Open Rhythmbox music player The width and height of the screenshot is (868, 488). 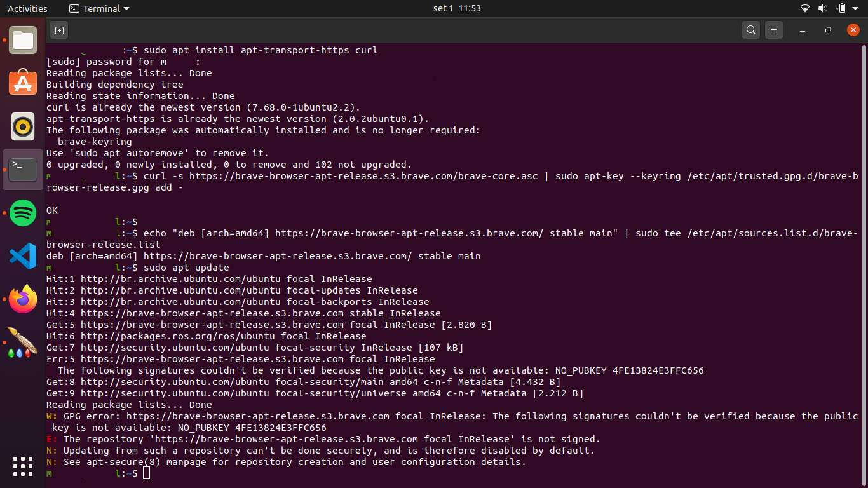pos(23,126)
